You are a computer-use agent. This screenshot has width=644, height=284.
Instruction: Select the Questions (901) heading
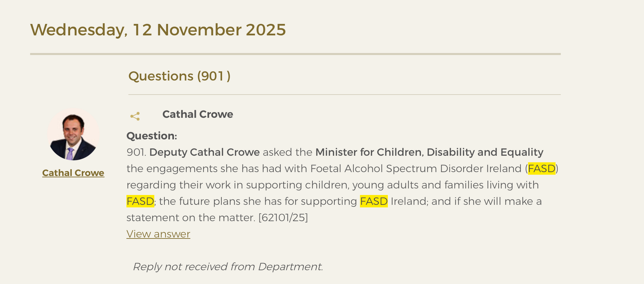179,76
